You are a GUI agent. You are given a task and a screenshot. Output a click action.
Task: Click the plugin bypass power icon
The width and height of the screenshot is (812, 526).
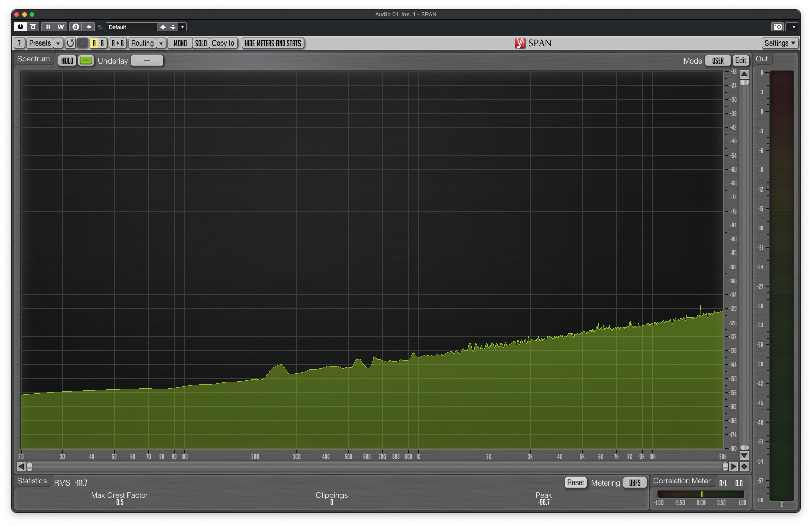pos(20,27)
